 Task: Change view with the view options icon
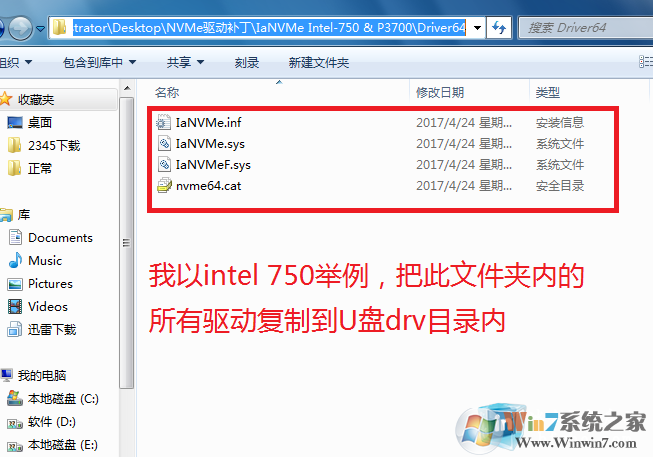coord(646,62)
